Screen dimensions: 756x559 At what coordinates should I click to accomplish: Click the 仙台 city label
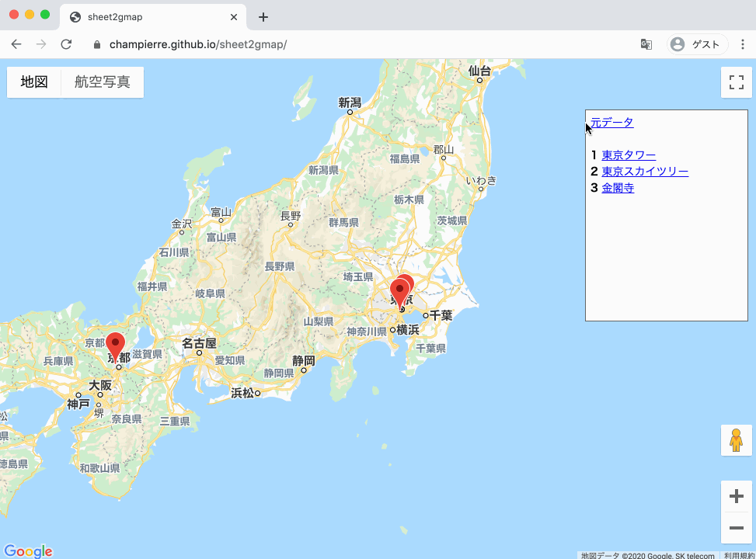479,71
